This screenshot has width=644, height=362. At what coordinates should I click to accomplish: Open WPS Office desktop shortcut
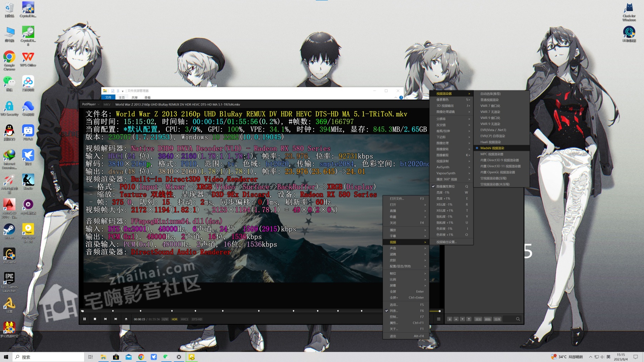pos(28,59)
